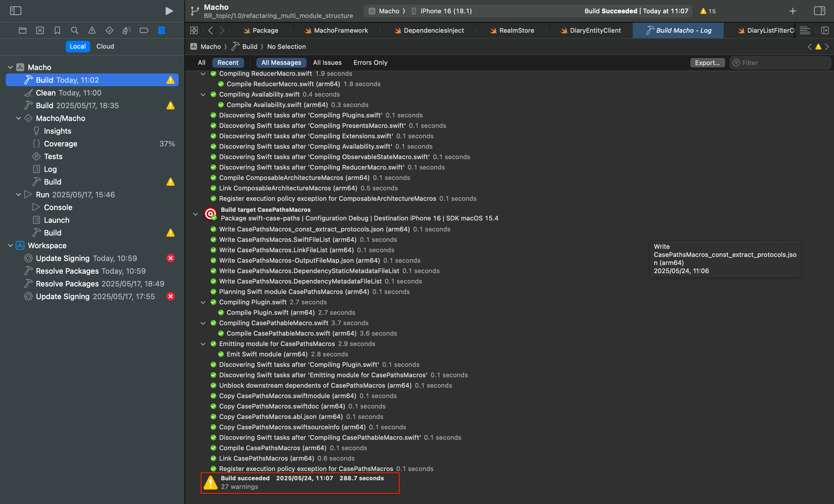Collapse Compiling CasePathableMacro.swift disclosure

click(x=203, y=323)
